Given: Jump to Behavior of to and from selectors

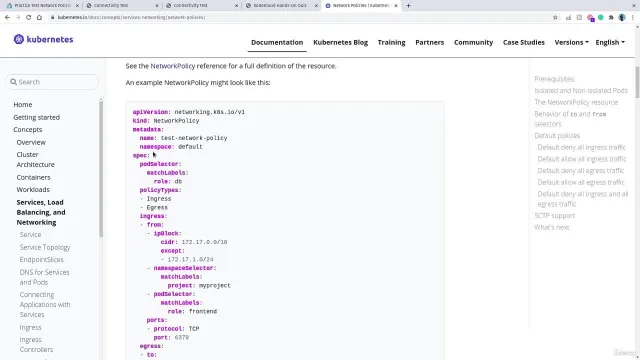Looking at the screenshot, I should 570,119.
